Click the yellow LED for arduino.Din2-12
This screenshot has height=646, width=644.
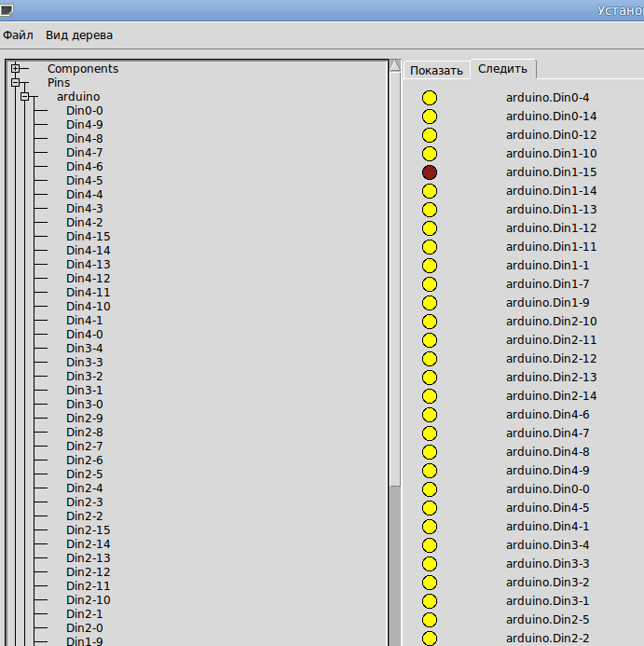coord(430,359)
